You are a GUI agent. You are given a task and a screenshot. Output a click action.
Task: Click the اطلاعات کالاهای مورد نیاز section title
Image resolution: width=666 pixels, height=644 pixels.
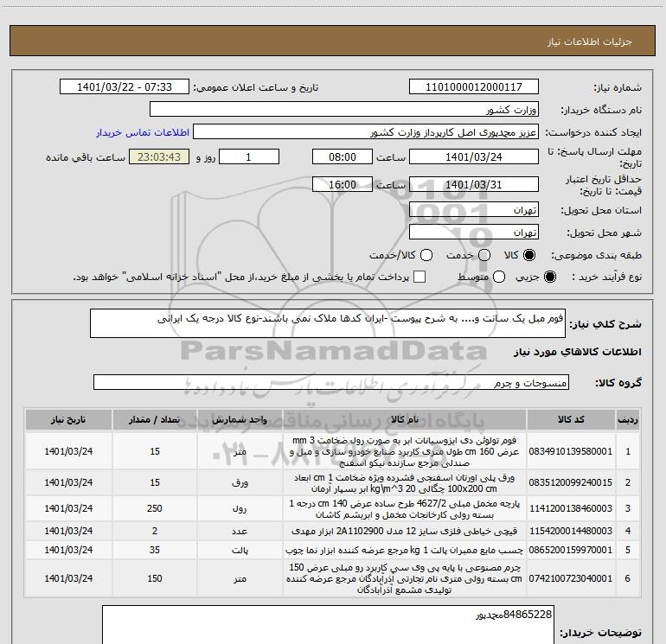(x=578, y=352)
